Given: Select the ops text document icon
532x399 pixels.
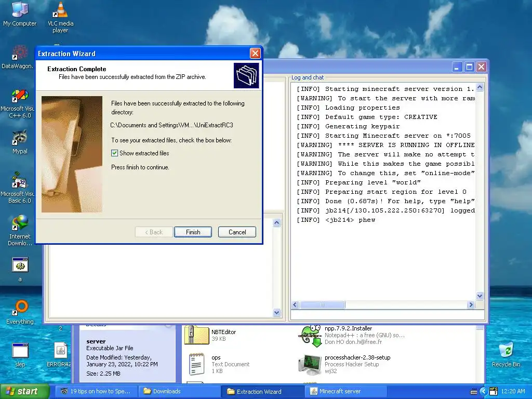Looking at the screenshot, I should [197, 364].
